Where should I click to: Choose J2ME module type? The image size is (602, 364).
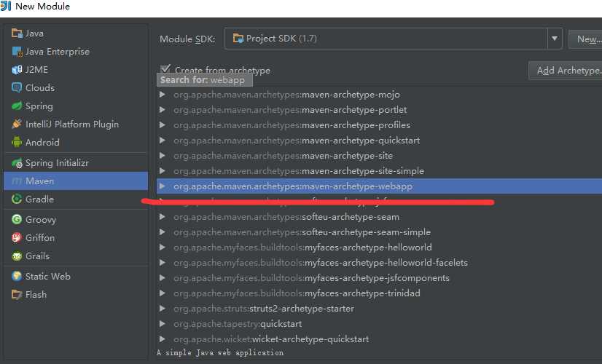pyautogui.click(x=76, y=70)
